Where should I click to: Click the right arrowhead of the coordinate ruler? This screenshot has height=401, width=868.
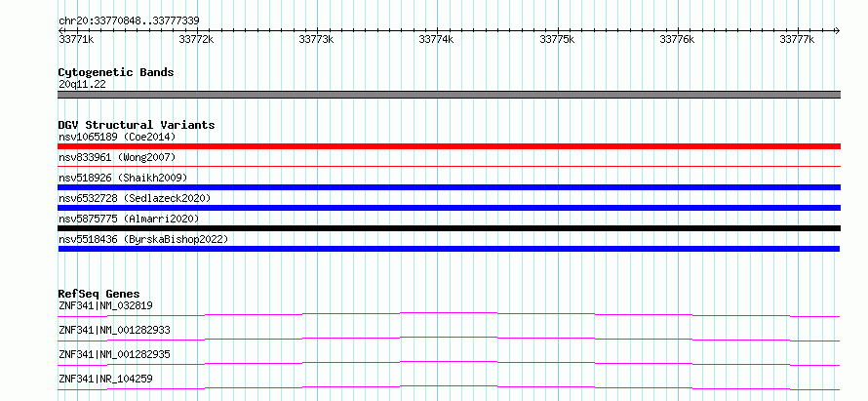(837, 31)
